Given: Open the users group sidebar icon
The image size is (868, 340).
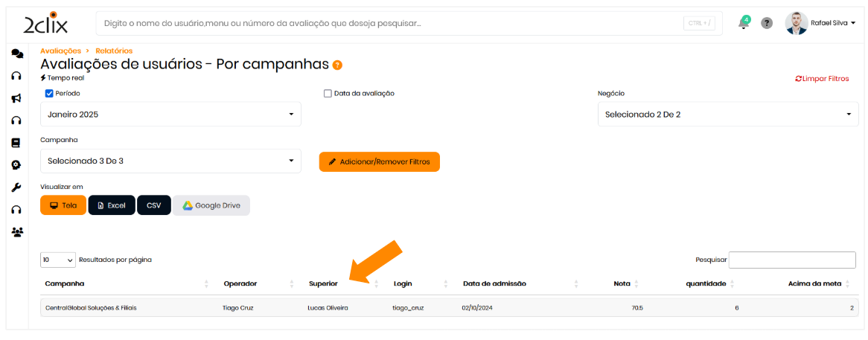Looking at the screenshot, I should click(x=16, y=232).
